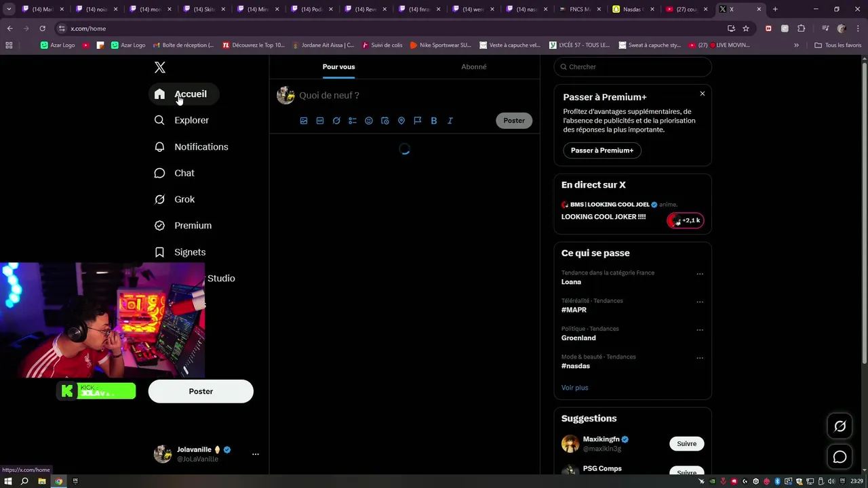Click the large Poster button in sidebar
The image size is (868, 488).
(201, 391)
